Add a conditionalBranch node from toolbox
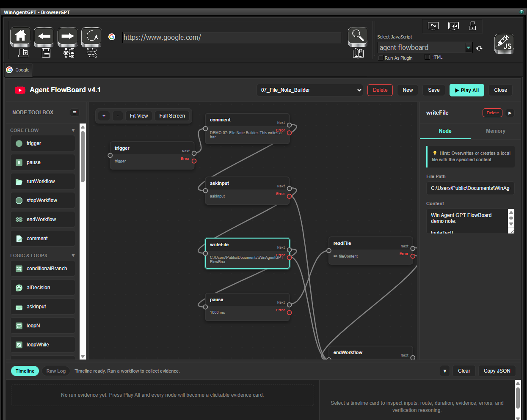 point(43,269)
